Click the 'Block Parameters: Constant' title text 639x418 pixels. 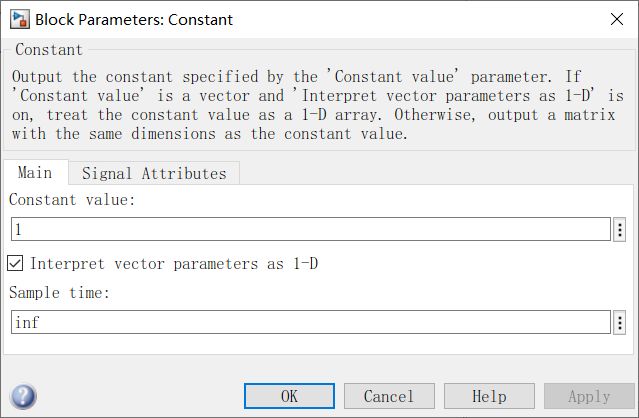coord(133,18)
